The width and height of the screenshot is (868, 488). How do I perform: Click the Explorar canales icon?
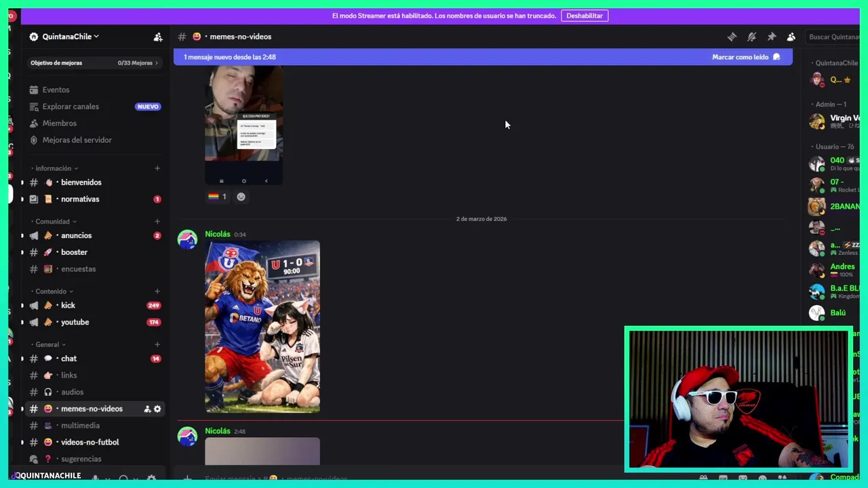pyautogui.click(x=34, y=106)
